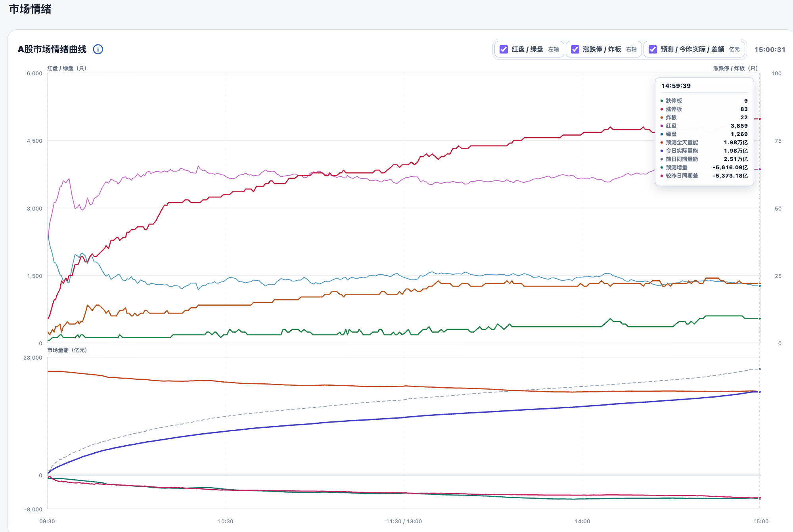Click the 100 right axis label
The width and height of the screenshot is (793, 532).
click(776, 73)
